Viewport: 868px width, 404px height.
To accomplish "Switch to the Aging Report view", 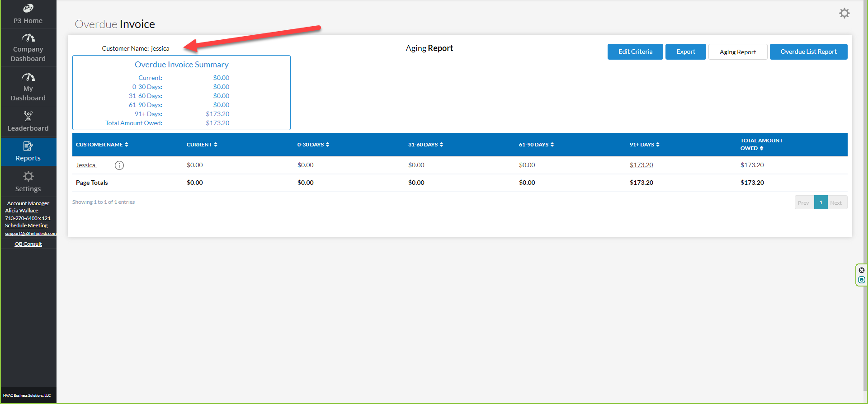I will 737,52.
